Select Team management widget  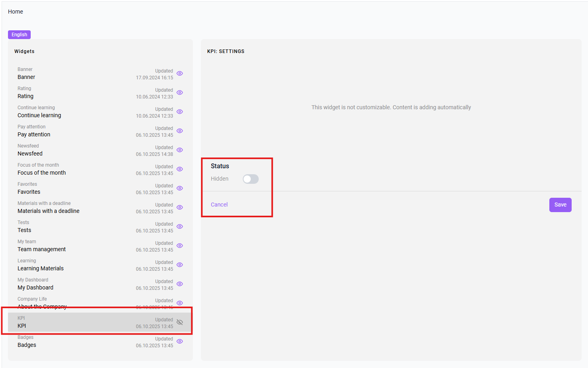pos(100,246)
